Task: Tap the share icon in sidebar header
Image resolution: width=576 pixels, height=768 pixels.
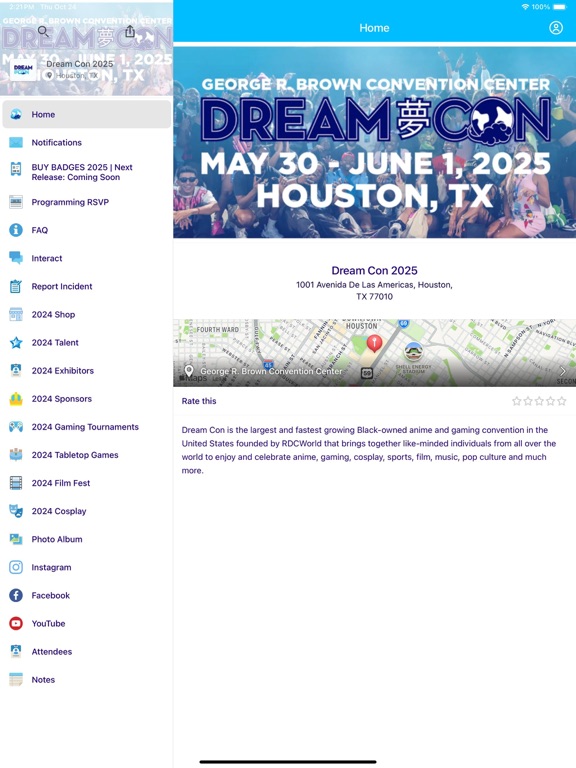Action: pos(130,31)
